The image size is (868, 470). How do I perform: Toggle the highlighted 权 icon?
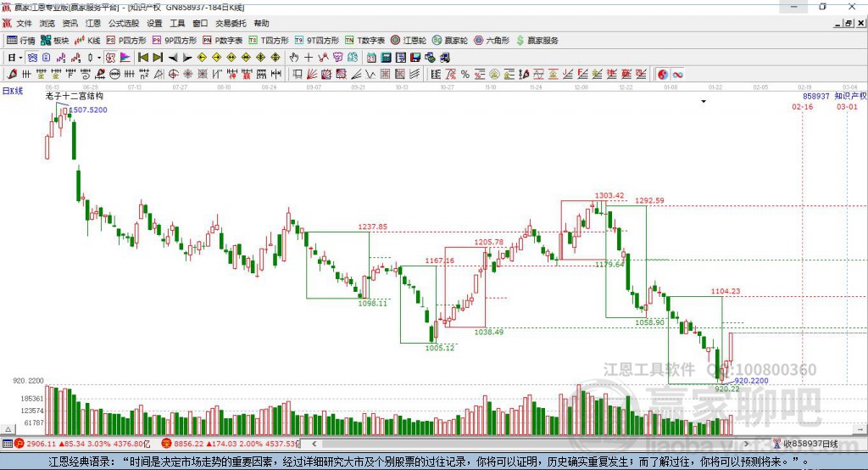tap(110, 58)
